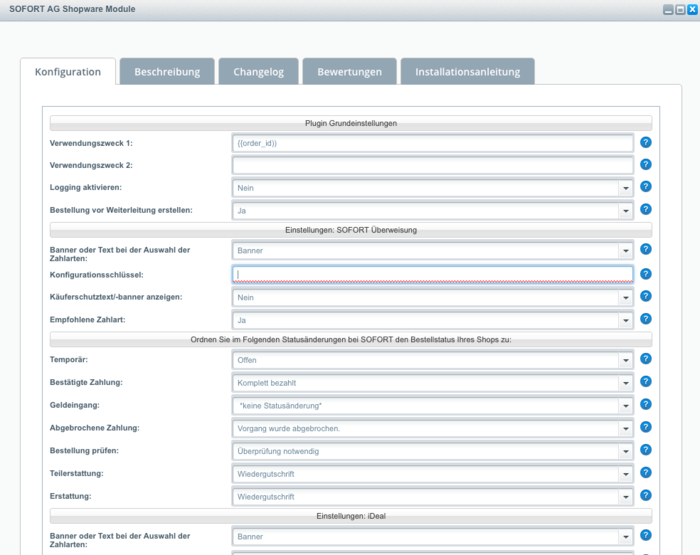Open help for SOFORT Überweisung Banner oder Text

pos(646,249)
